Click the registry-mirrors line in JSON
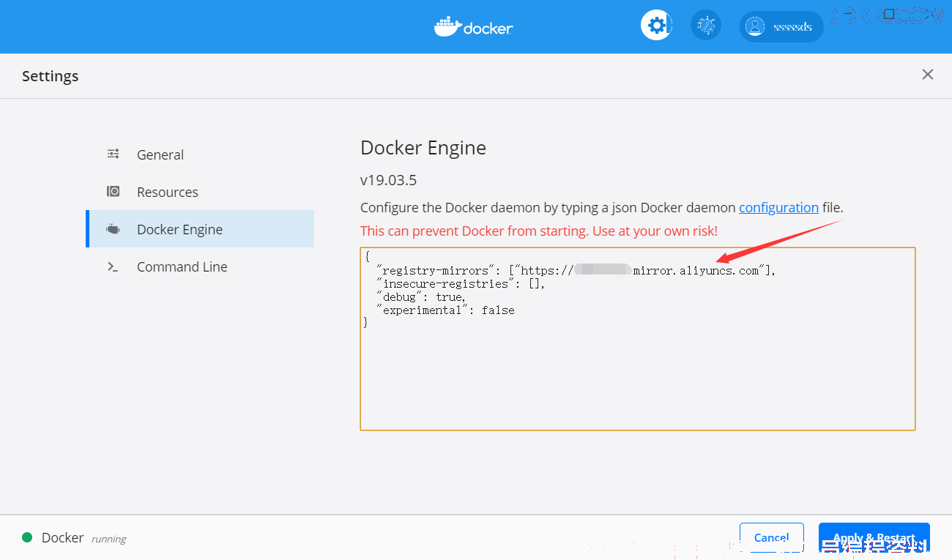The height and width of the screenshot is (560, 952). point(576,271)
